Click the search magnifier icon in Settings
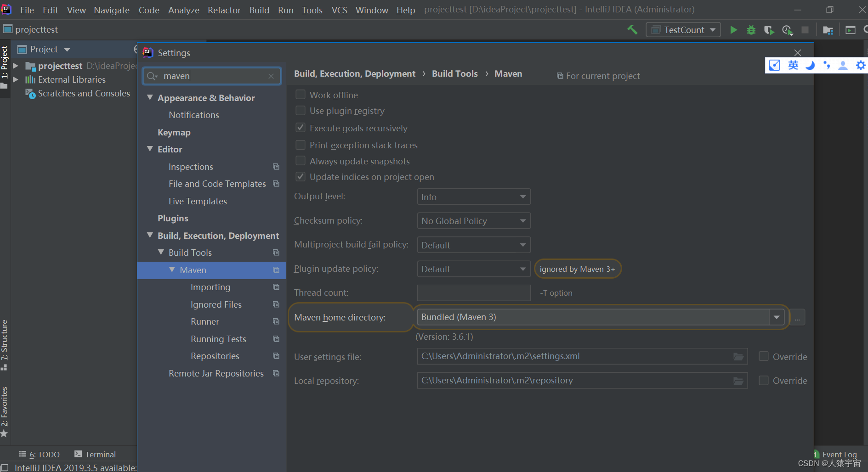The image size is (868, 472). (152, 76)
